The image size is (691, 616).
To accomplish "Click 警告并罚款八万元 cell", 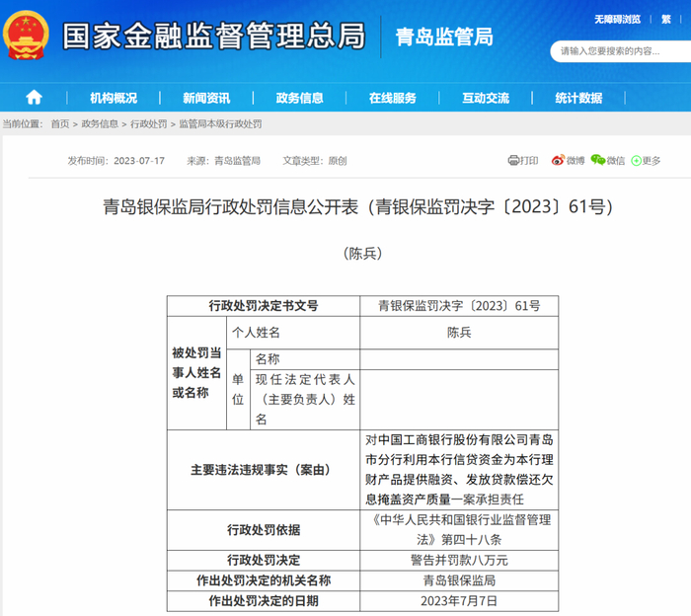I will point(459,561).
